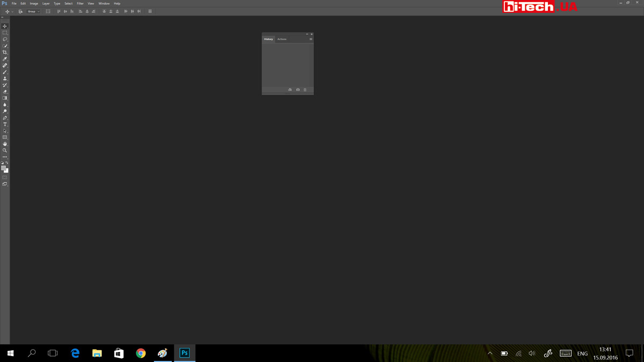
Task: Open the File menu
Action: click(x=14, y=3)
